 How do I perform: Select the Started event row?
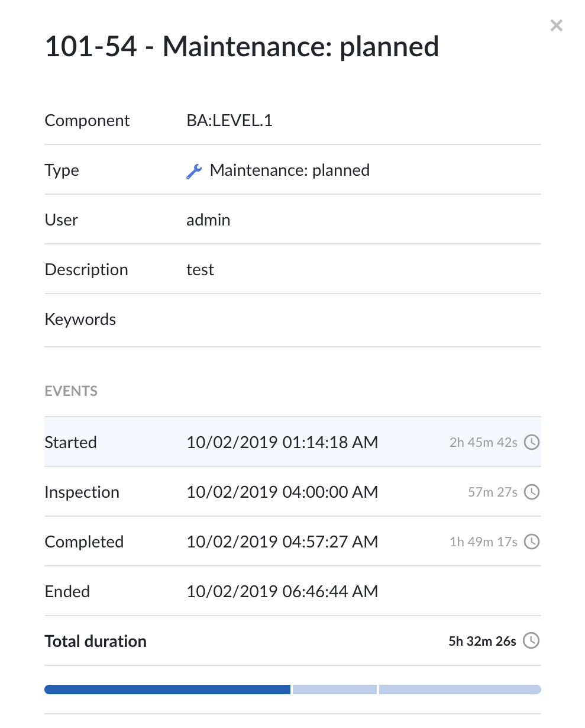tap(293, 442)
